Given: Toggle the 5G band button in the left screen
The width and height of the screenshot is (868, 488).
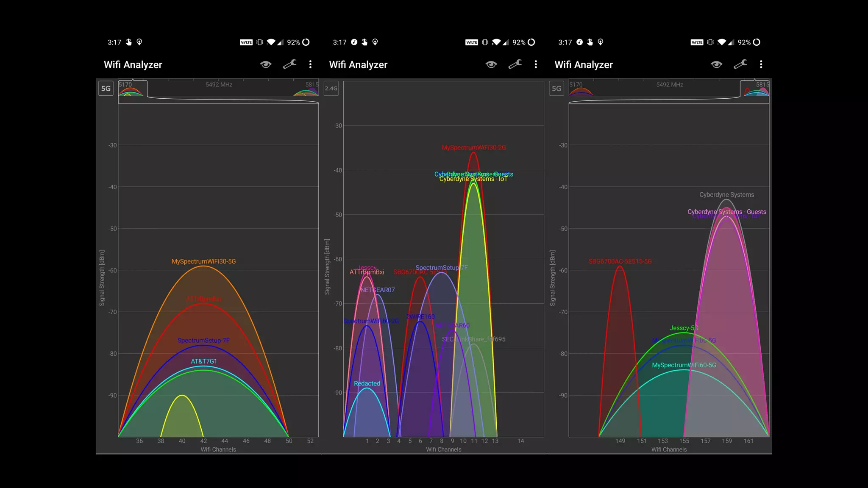Looking at the screenshot, I should pos(106,89).
